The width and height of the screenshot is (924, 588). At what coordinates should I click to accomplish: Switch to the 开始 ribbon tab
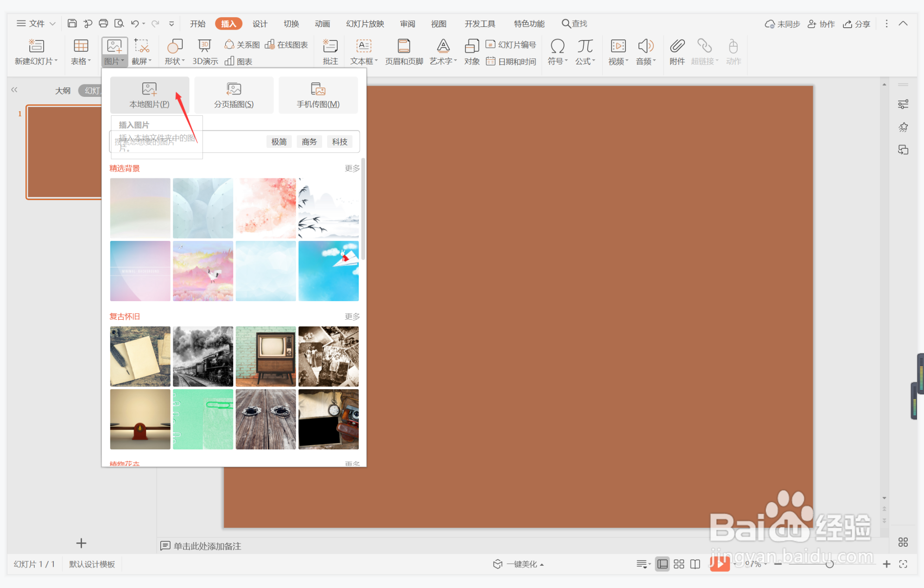[197, 24]
